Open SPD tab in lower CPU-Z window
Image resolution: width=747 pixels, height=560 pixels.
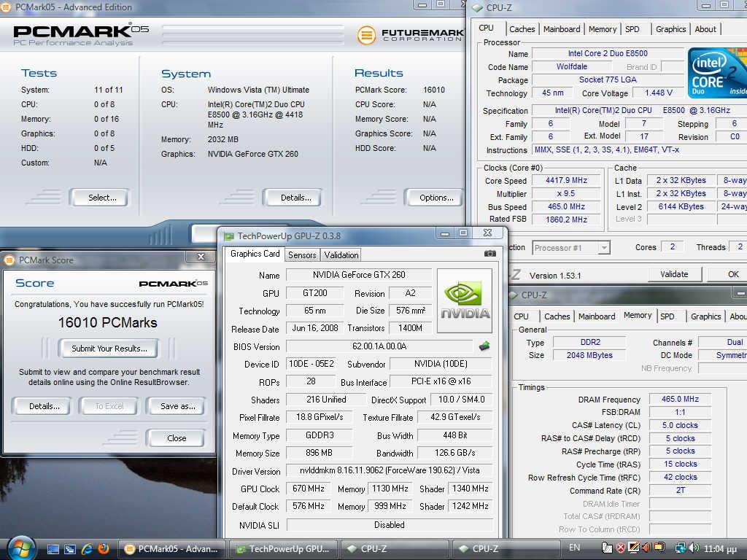pyautogui.click(x=667, y=316)
